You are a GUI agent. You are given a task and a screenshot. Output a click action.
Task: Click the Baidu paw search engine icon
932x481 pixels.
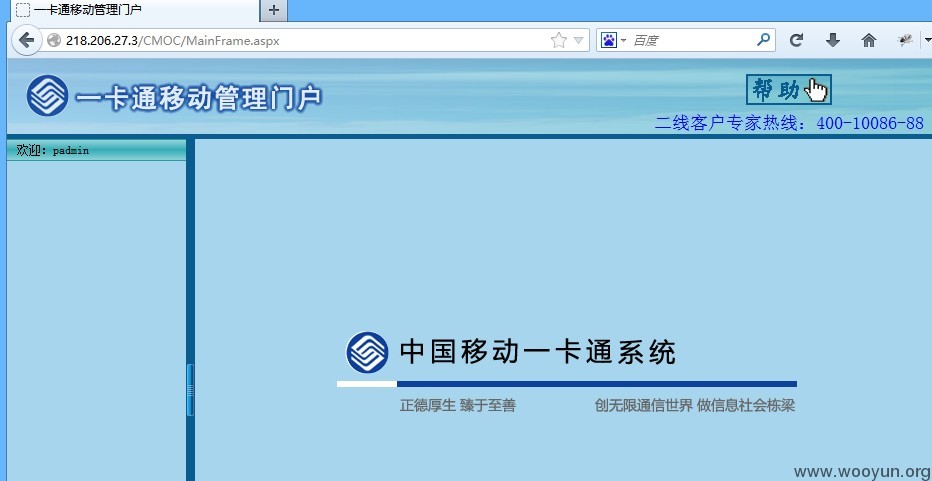click(x=608, y=40)
